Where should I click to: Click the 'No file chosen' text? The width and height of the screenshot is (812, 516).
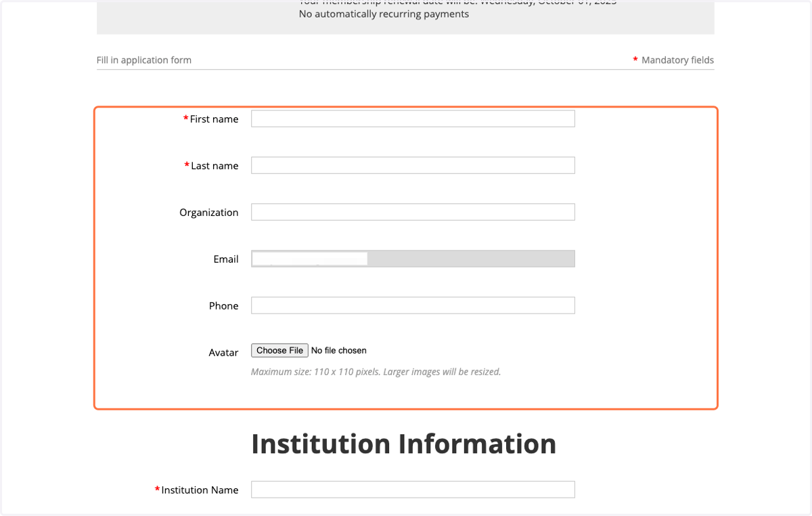(x=339, y=351)
